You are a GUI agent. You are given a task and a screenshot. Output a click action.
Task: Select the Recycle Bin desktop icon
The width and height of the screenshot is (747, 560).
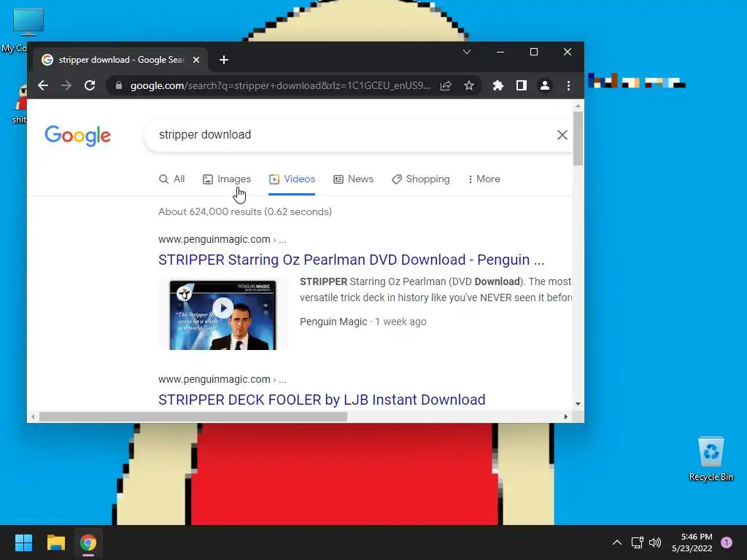tap(711, 459)
